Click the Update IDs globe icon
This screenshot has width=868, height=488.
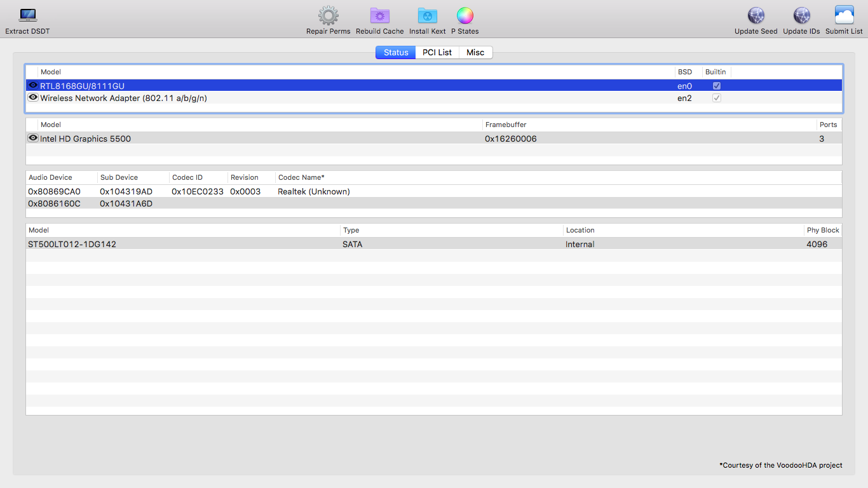tap(801, 16)
